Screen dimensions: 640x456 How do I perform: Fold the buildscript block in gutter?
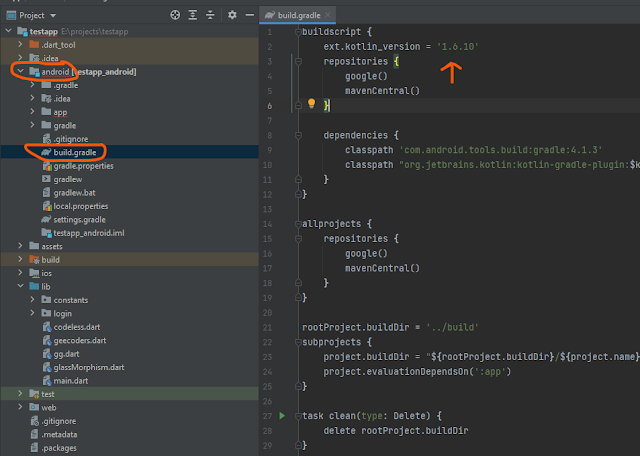[297, 31]
